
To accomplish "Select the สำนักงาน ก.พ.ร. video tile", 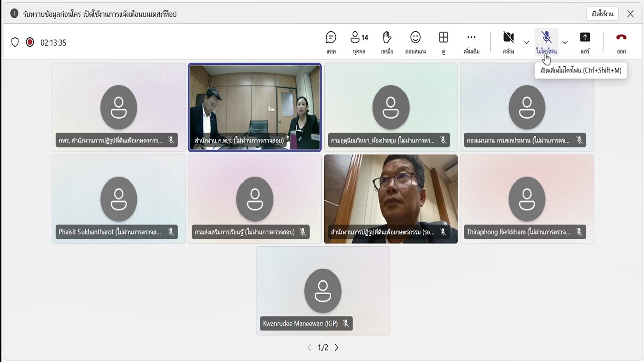I will coord(255,107).
